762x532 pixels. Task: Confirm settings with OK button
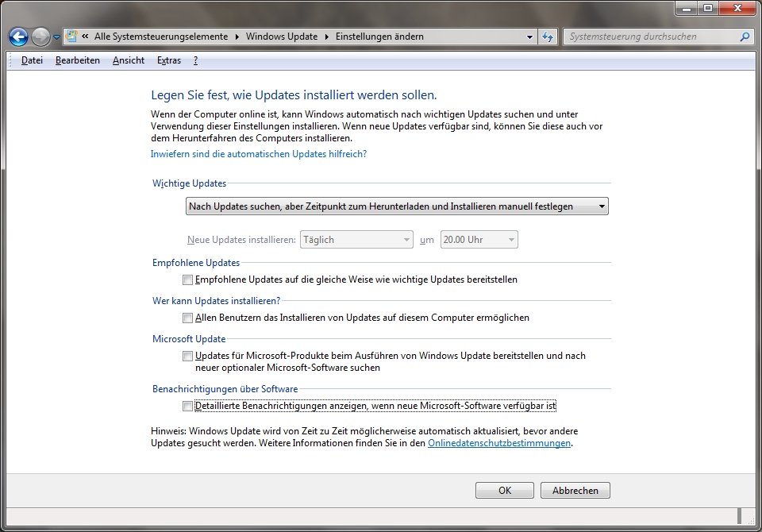505,490
